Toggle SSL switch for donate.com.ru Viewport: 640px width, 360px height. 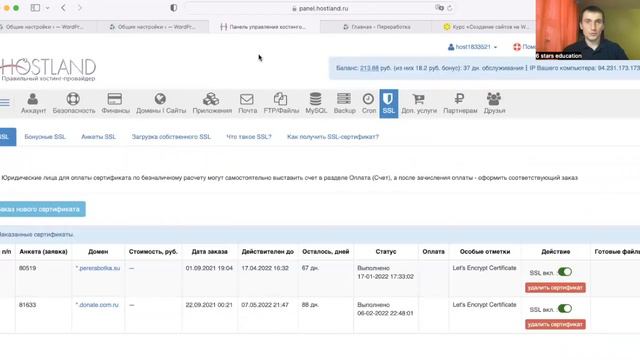pos(564,309)
